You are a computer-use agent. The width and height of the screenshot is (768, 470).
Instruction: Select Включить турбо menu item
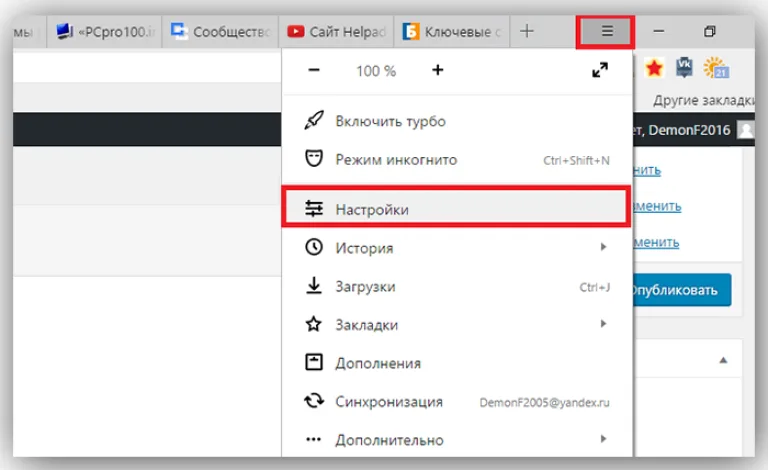[456, 121]
